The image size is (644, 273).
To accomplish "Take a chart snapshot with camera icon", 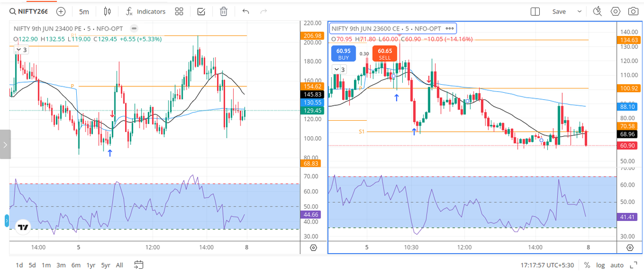I will coord(633,11).
